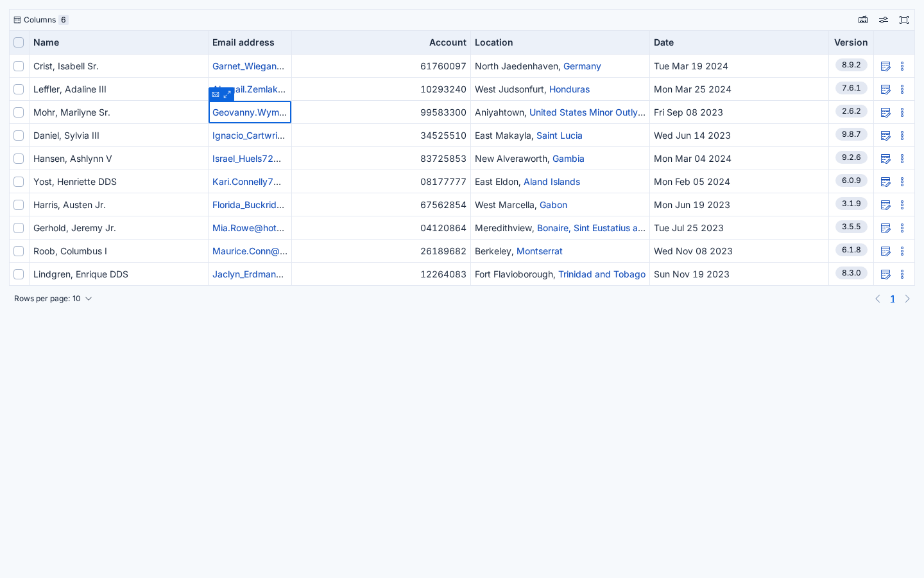This screenshot has width=924, height=578.
Task: Open more options for Harris, Austen Jr.
Action: (902, 205)
